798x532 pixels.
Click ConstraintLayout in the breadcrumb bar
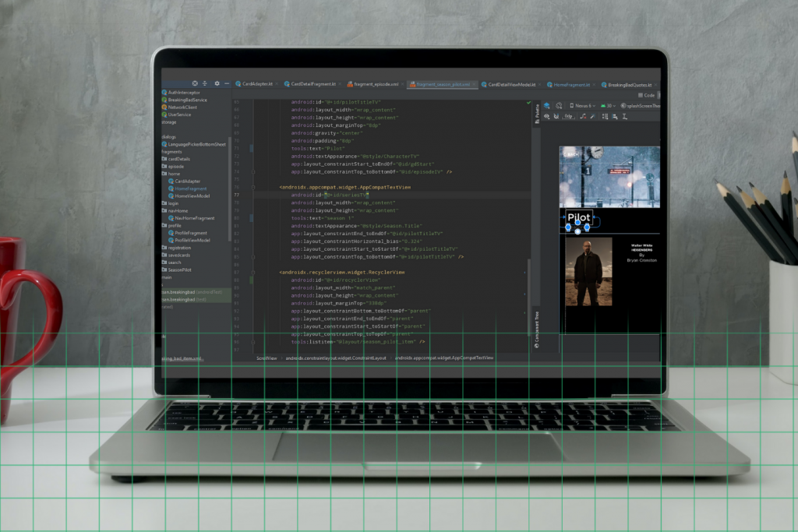tap(335, 358)
